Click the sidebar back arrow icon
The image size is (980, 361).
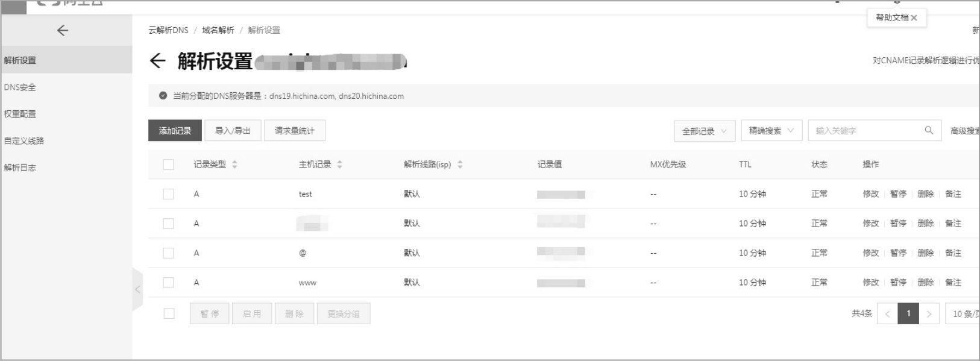click(x=63, y=31)
